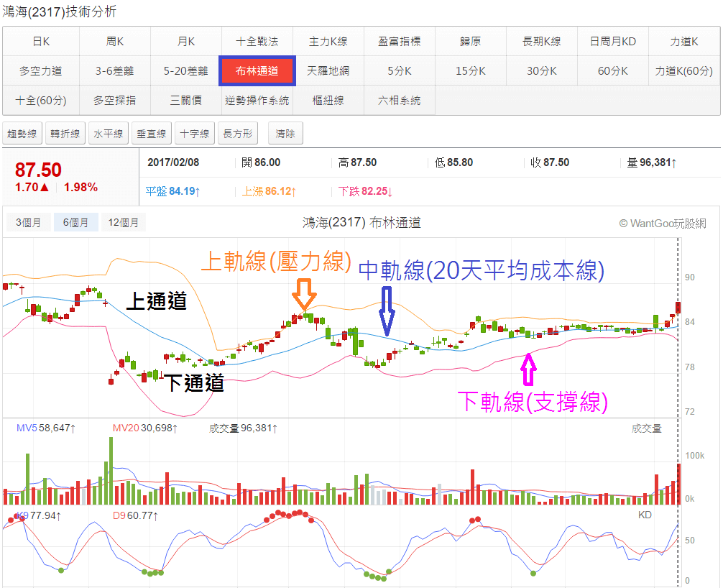Click the latest red candlestick at the dashed line
723x588 pixels.
[x=678, y=308]
